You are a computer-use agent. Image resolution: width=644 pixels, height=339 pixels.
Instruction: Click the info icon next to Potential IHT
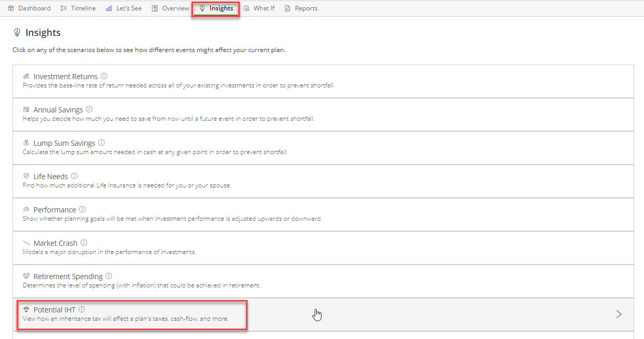pos(82,309)
